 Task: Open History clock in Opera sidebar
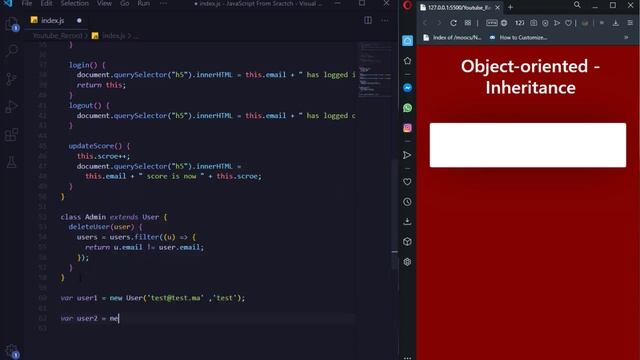pyautogui.click(x=407, y=202)
